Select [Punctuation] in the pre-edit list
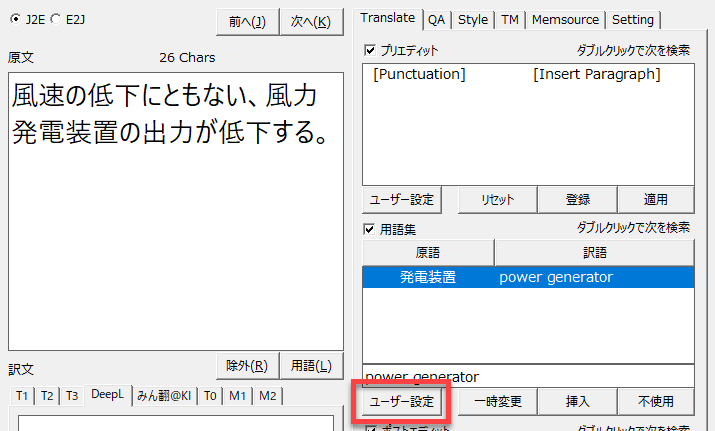The height and width of the screenshot is (431, 715). [x=419, y=74]
